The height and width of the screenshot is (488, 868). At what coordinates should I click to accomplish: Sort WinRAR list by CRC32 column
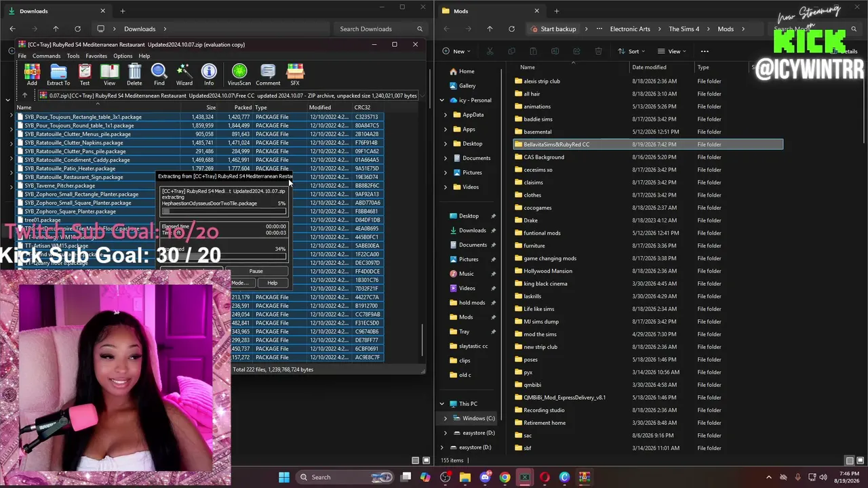point(362,107)
